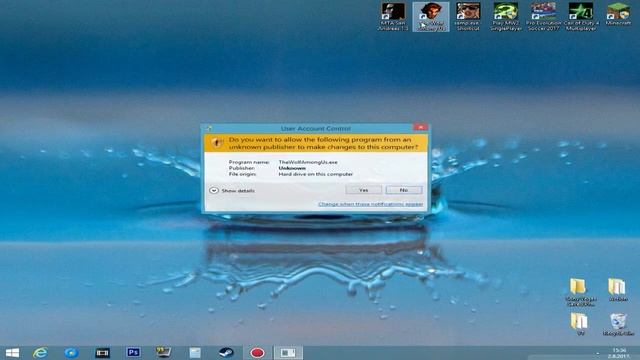Click the red record taskbar icon
Image resolution: width=640 pixels, height=360 pixels.
click(x=257, y=353)
